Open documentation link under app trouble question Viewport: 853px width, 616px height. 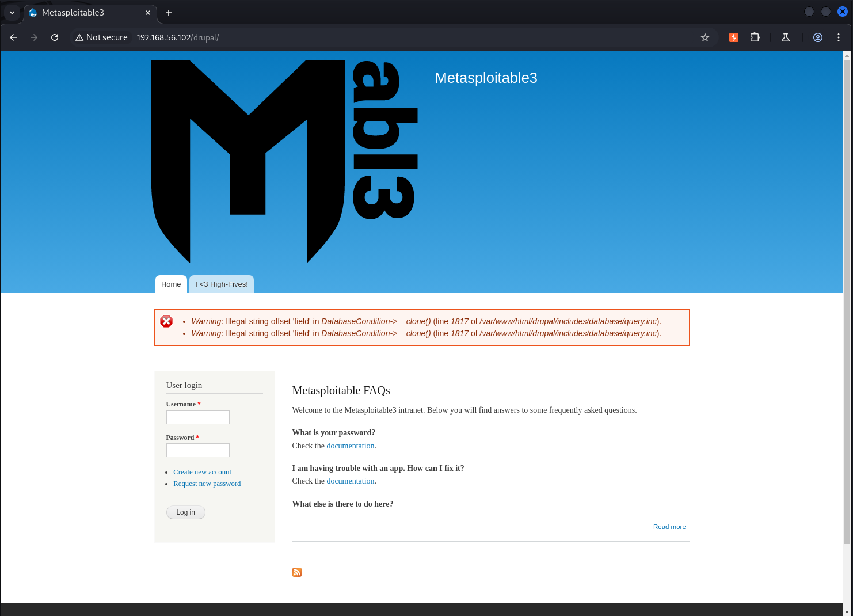click(x=351, y=481)
